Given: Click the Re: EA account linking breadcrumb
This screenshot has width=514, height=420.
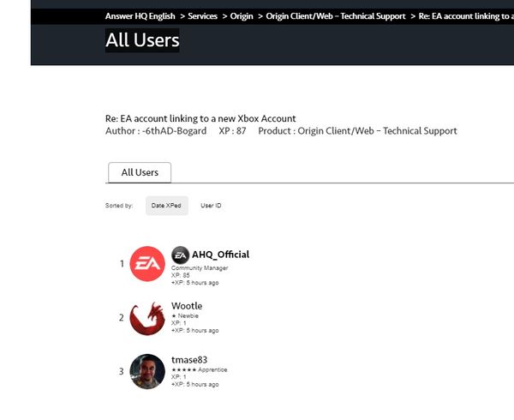Looking at the screenshot, I should tap(466, 16).
